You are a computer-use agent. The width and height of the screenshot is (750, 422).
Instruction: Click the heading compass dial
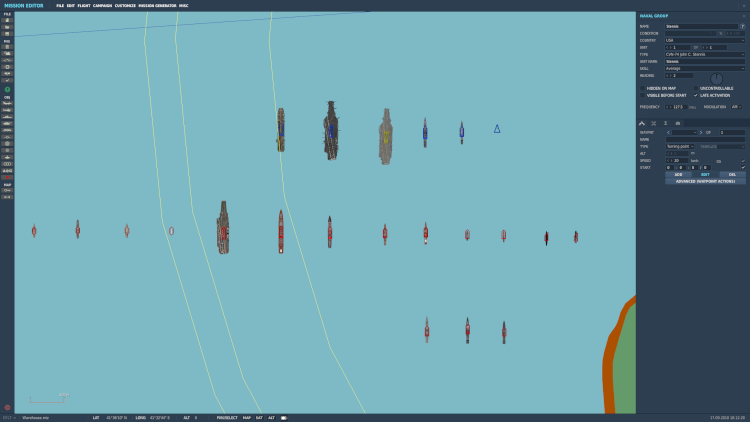tap(716, 78)
